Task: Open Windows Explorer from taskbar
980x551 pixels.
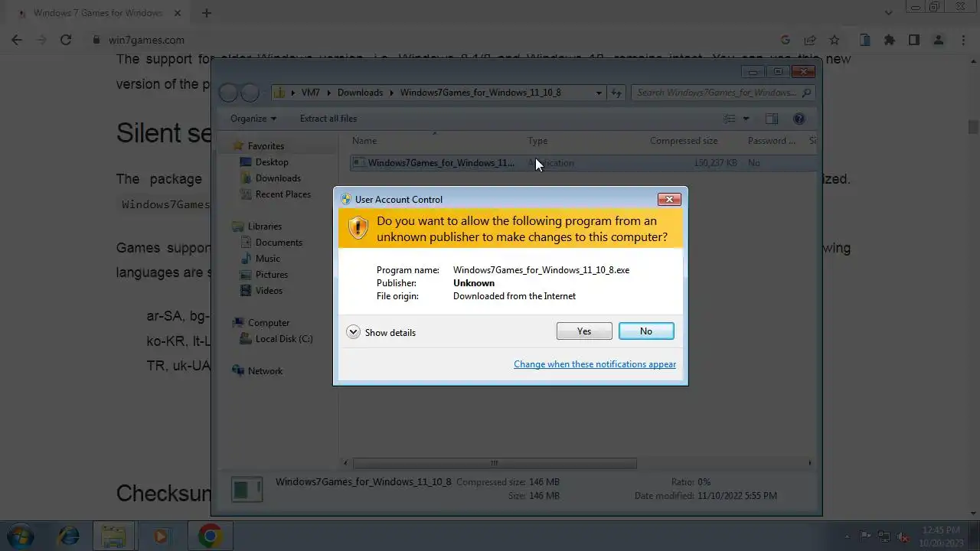Action: coord(114,536)
